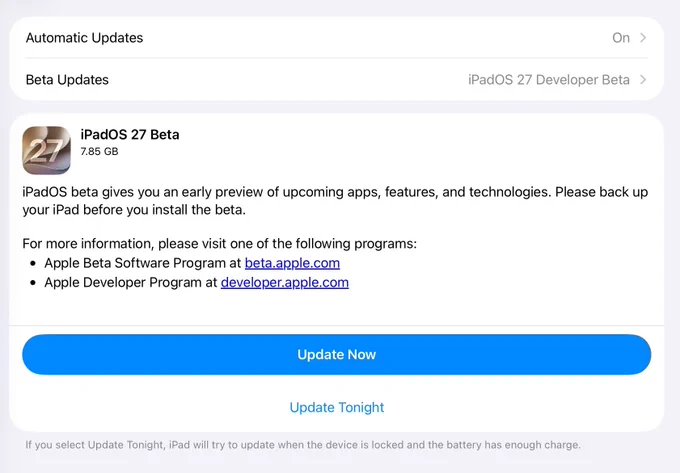Open the beta.apple.com link
The height and width of the screenshot is (473, 680).
pyautogui.click(x=292, y=263)
